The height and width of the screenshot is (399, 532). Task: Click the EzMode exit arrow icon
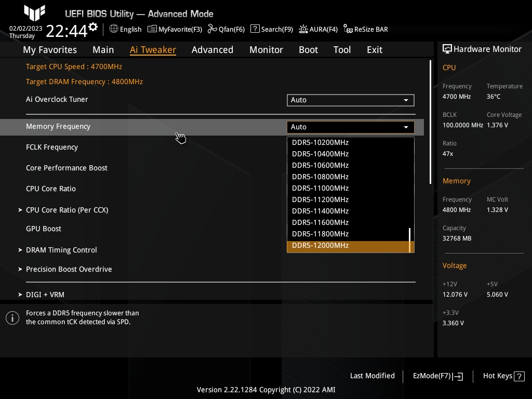coord(458,376)
